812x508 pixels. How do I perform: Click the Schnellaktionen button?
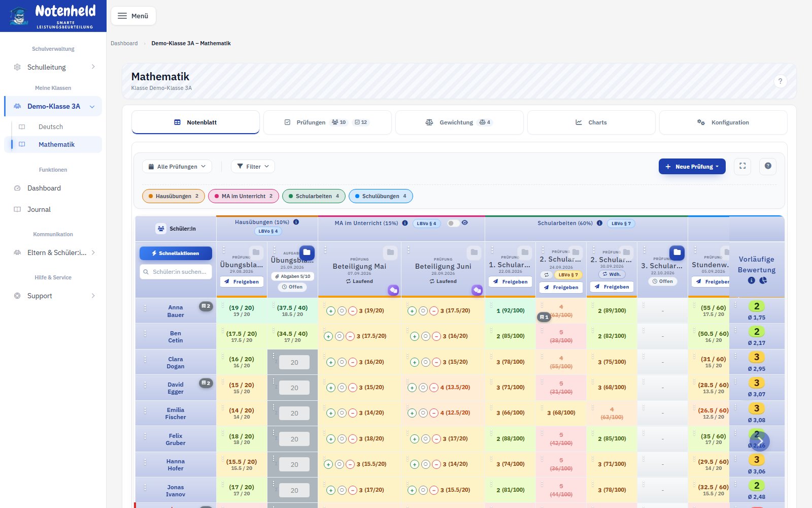click(176, 253)
